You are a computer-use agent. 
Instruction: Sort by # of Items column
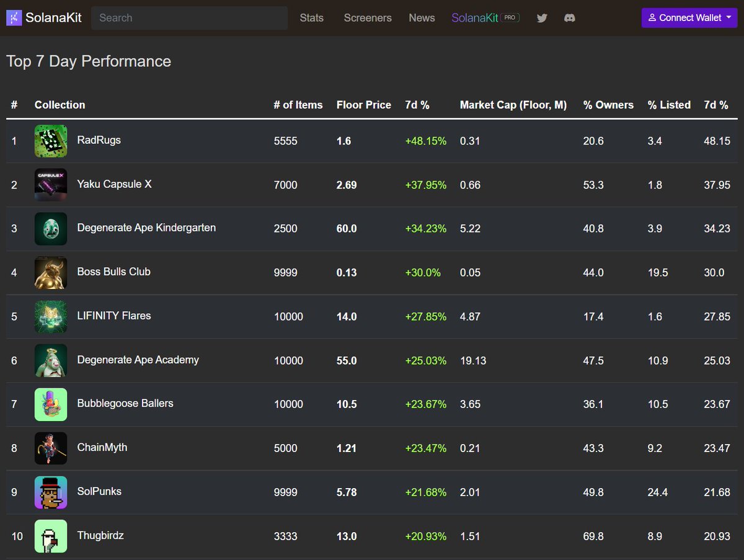tap(298, 105)
